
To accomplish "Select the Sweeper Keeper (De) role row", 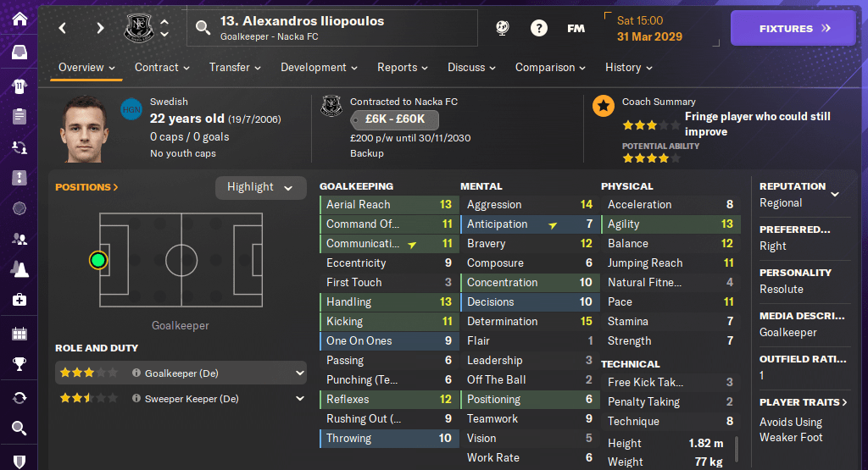I will pos(180,398).
